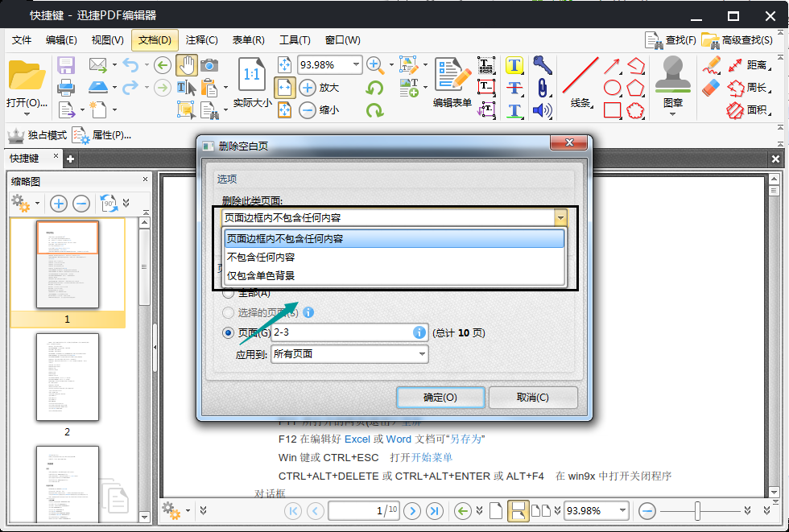The height and width of the screenshot is (532, 789).
Task: Click the bottom zoom slider handle
Action: 697,511
